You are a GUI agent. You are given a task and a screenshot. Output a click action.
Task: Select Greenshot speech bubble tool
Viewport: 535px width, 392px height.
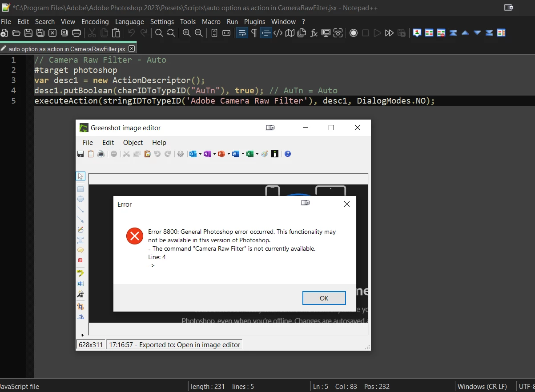[x=80, y=250]
